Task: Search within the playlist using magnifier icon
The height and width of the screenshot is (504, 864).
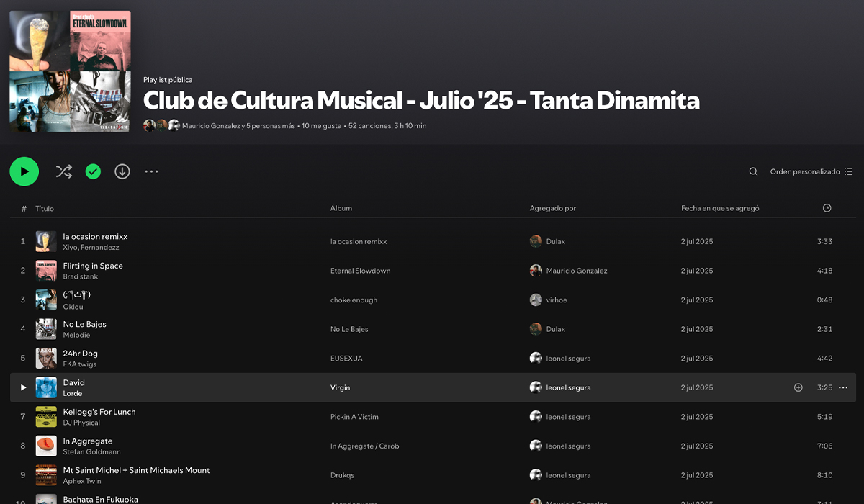Action: click(753, 171)
